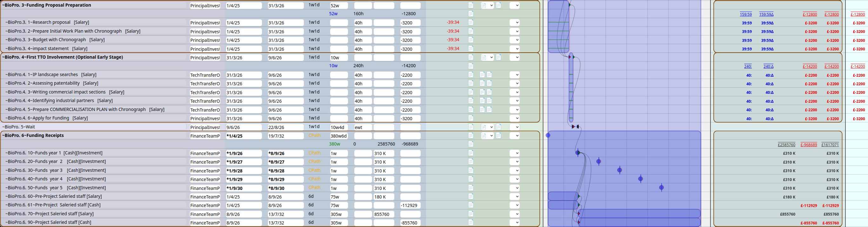Viewport: 868px width, 227px height.
Task: Click rightmost document icon in IP landscape searches row
Action: click(489, 74)
